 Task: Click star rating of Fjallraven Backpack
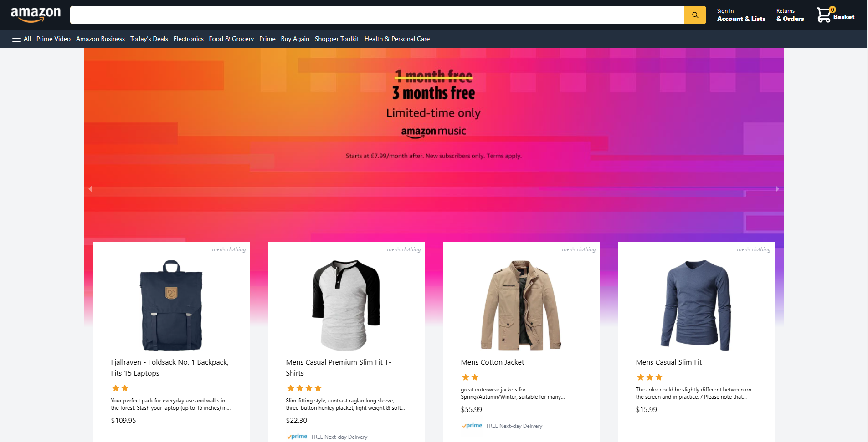pos(120,388)
